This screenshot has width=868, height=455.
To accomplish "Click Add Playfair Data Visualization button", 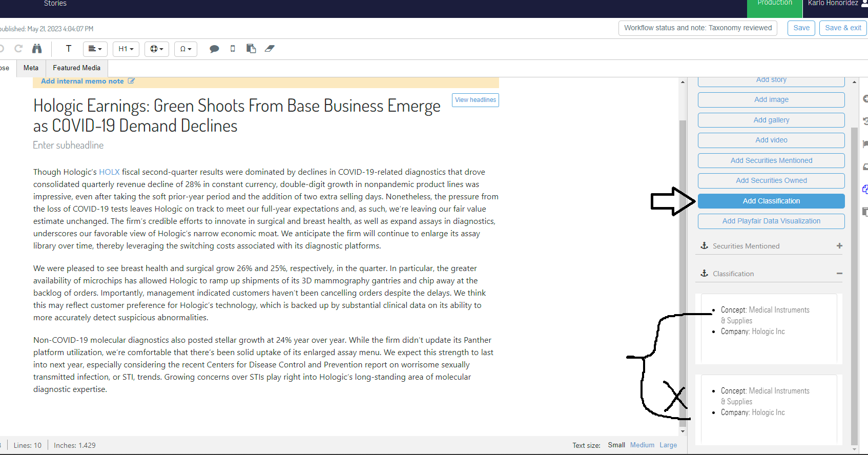I will pos(771,221).
